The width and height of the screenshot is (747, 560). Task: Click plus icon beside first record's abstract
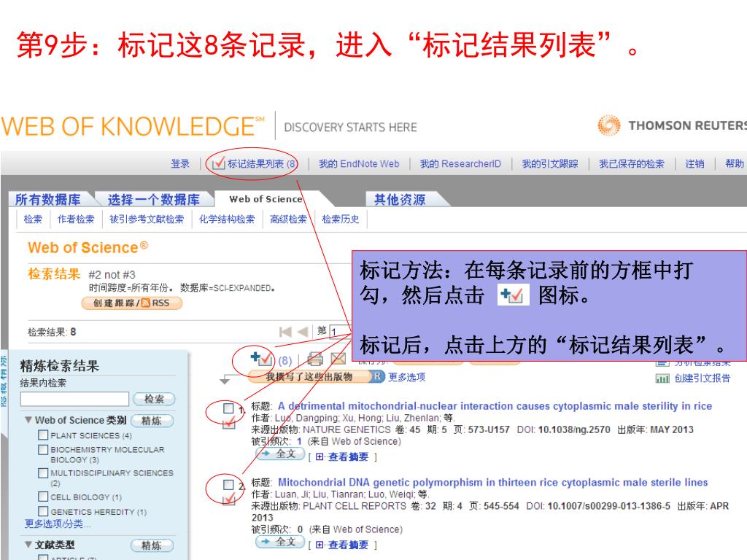click(320, 456)
